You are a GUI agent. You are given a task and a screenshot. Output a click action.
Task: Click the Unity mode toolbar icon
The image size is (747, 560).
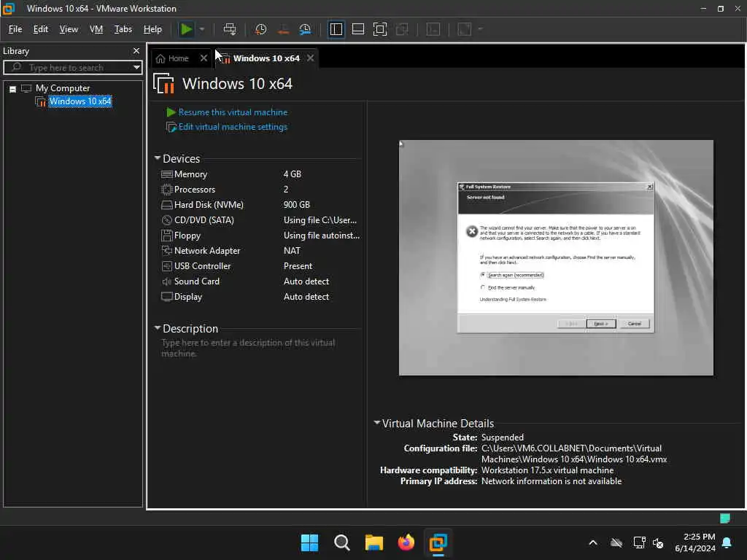402,29
